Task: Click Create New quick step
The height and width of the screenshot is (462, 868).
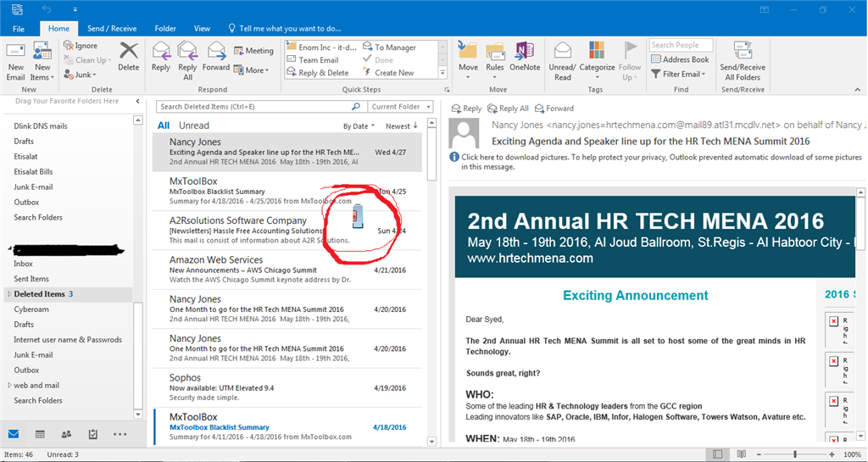Action: [388, 73]
